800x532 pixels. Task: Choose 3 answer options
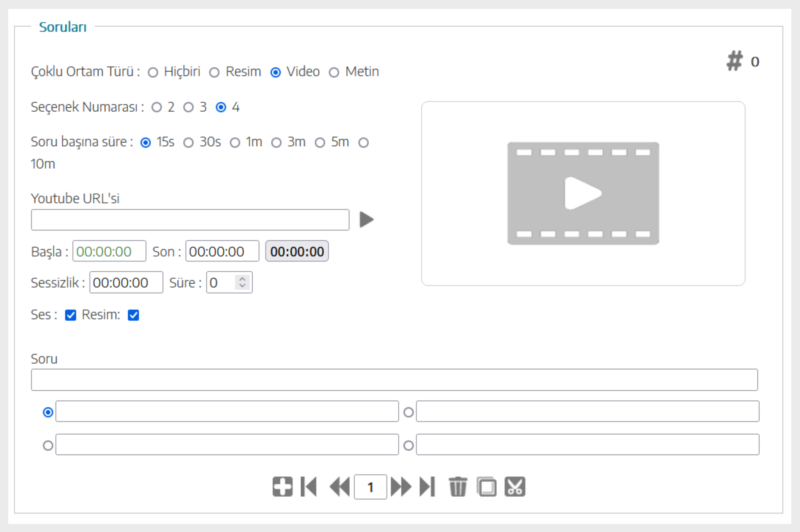[x=189, y=108]
